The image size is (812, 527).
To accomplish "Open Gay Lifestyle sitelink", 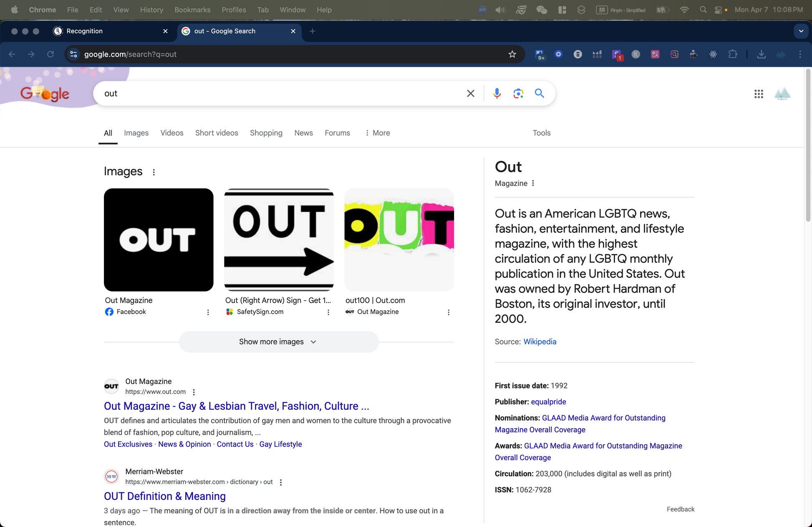I will pyautogui.click(x=280, y=444).
